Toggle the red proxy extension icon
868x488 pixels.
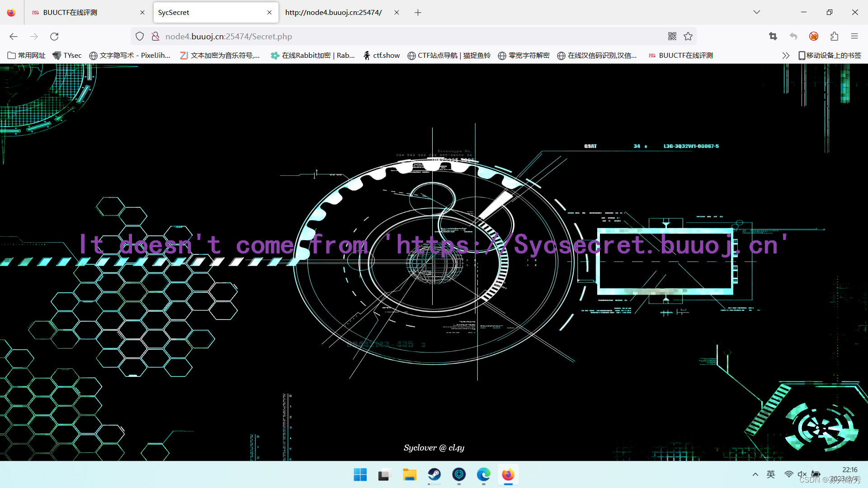pyautogui.click(x=814, y=37)
